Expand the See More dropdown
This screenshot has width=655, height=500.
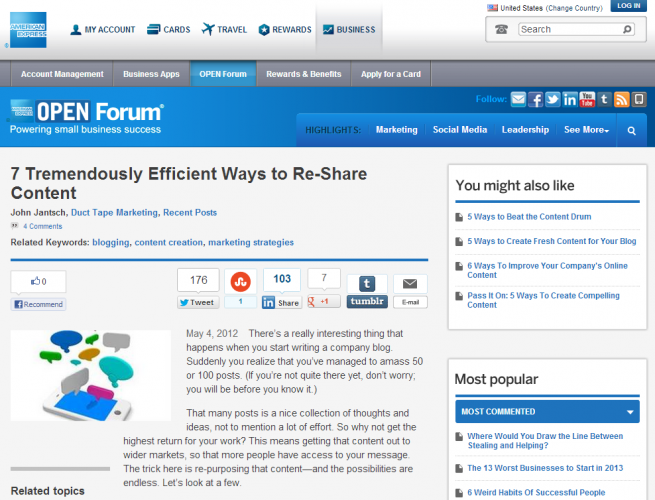pos(586,130)
